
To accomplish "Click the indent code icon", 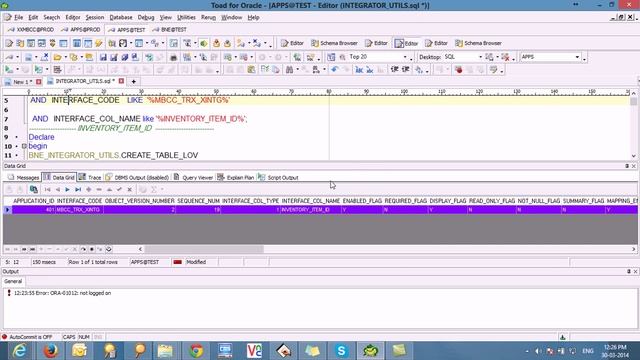I will (x=394, y=70).
